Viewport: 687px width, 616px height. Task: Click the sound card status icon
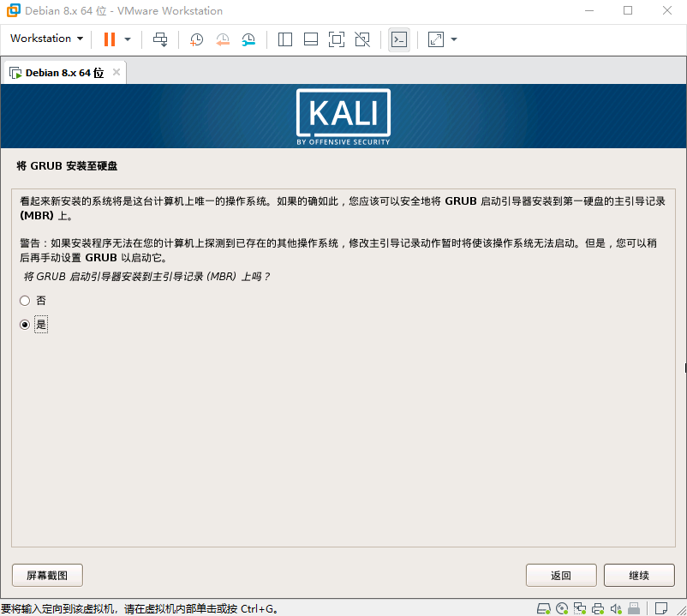click(x=616, y=608)
